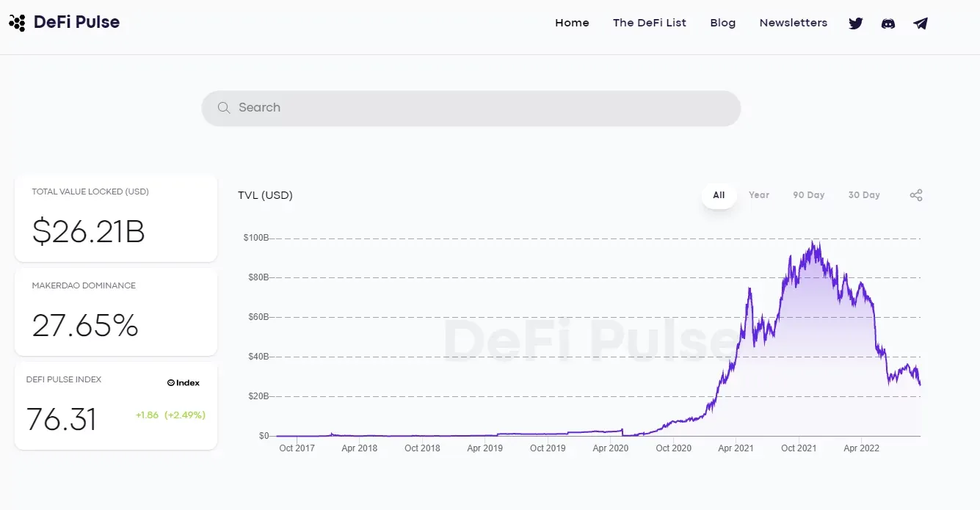Open The DeFi List menu item
This screenshot has width=980, height=510.
650,23
